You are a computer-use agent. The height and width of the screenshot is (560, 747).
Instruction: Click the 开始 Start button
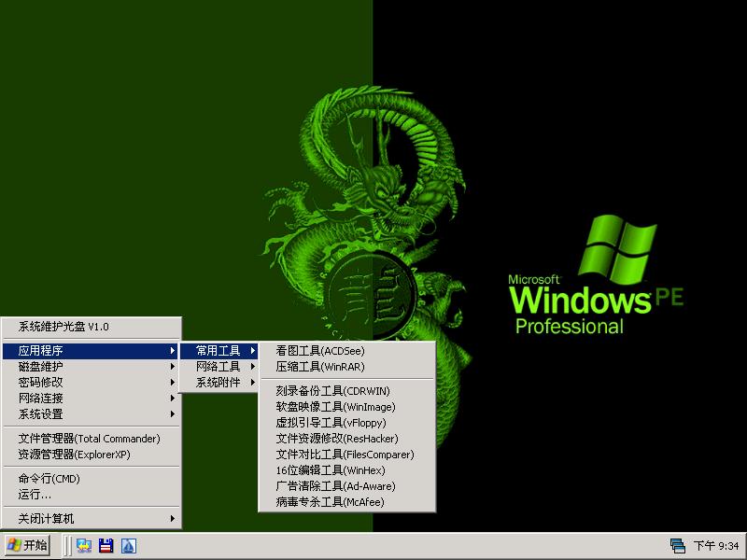[27, 545]
